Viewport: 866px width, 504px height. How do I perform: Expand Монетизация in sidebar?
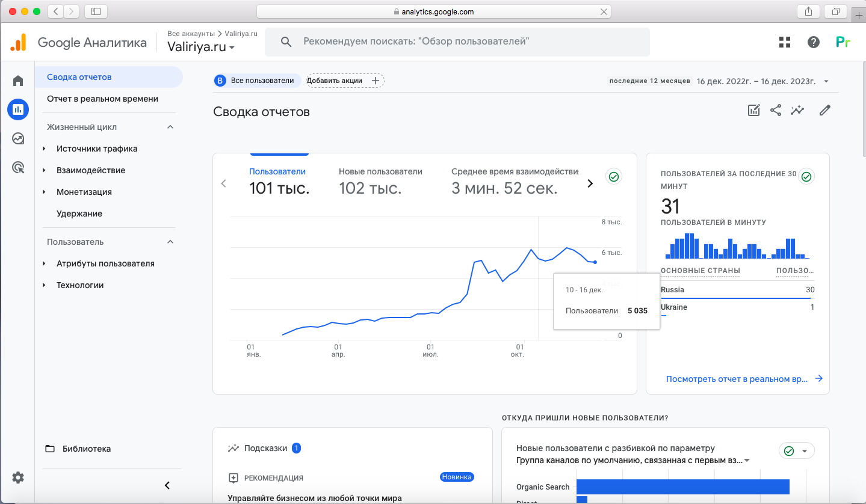click(44, 192)
